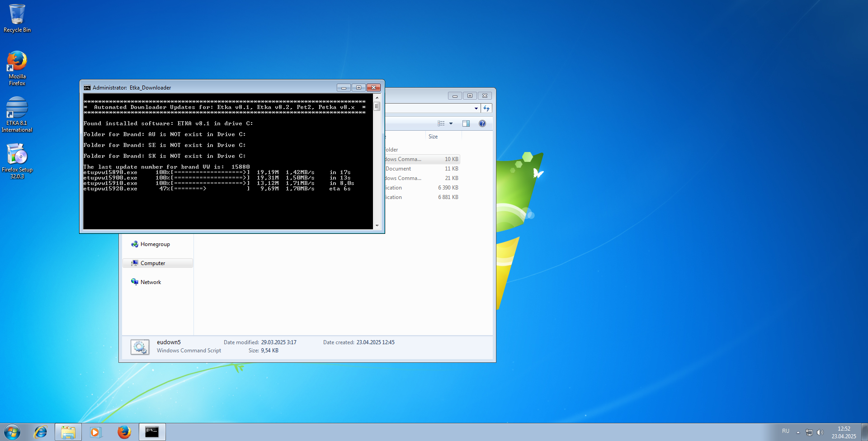Minimize the Etka_Downloader console window
Screen dimensions: 868x441
pos(344,88)
